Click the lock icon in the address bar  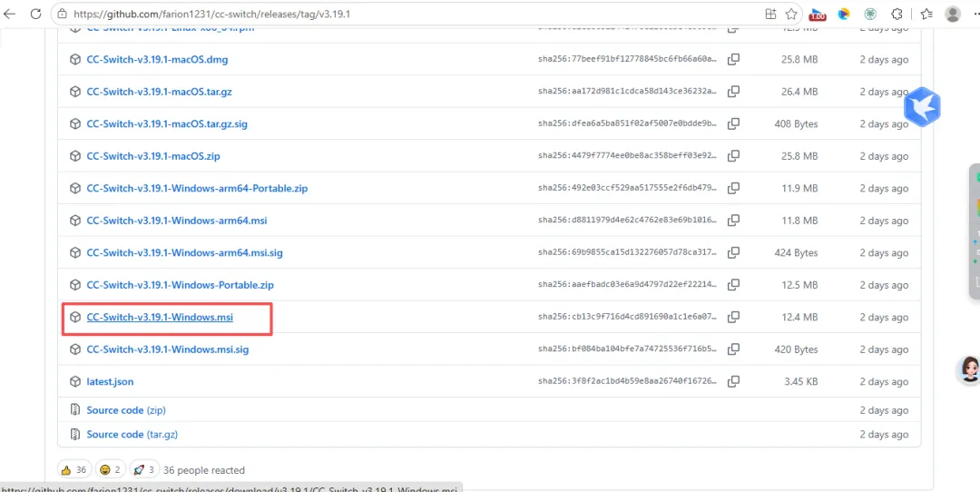[63, 13]
